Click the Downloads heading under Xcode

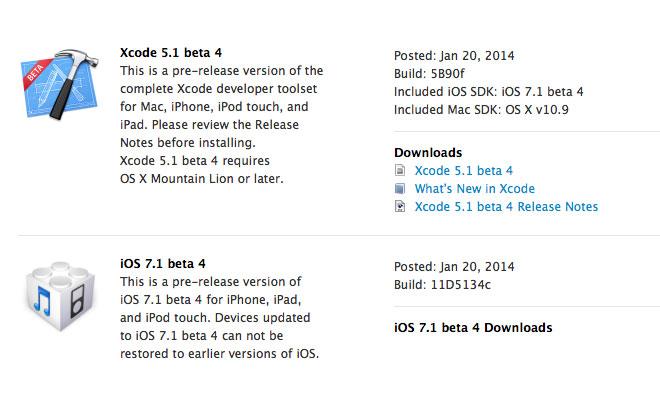pyautogui.click(x=428, y=152)
